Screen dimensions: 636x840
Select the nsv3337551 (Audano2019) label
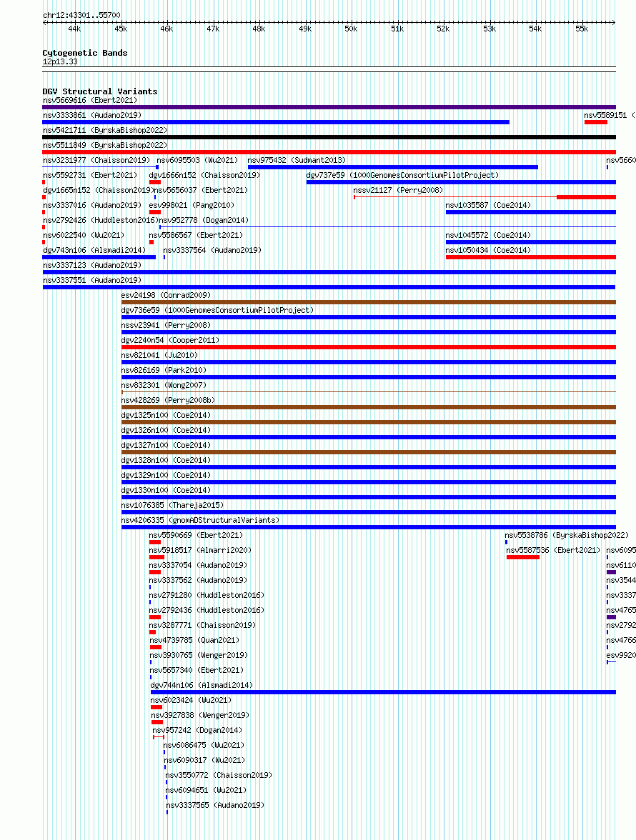(x=92, y=280)
